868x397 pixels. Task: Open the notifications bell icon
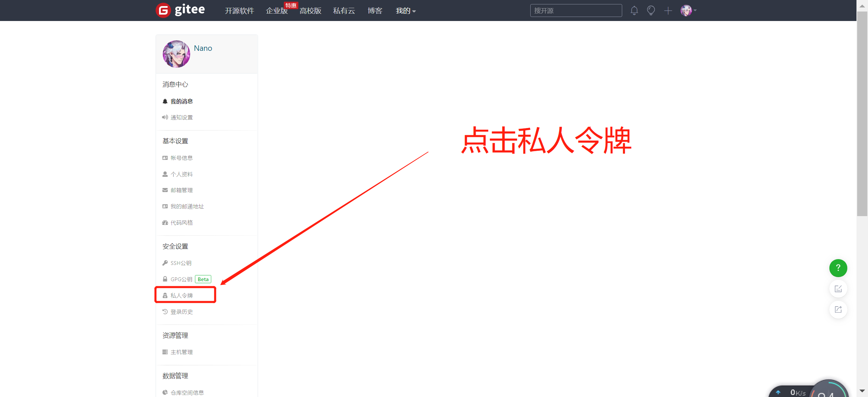pyautogui.click(x=634, y=11)
